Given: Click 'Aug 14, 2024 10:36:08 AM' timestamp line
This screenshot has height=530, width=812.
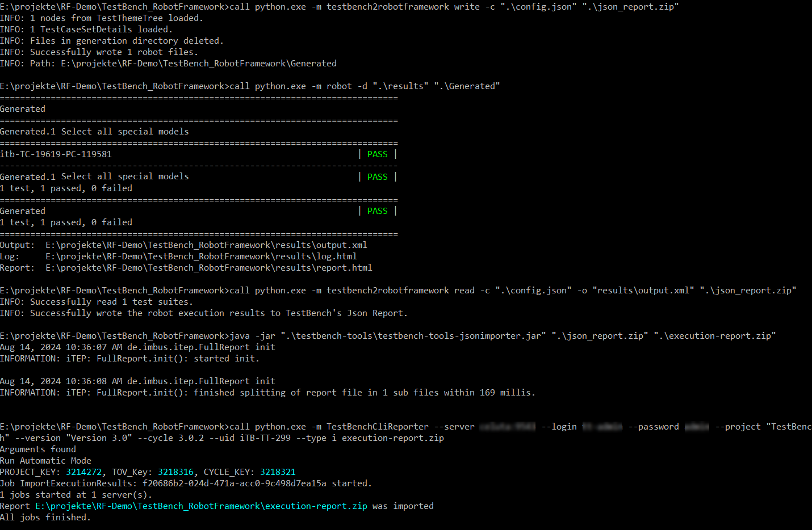Looking at the screenshot, I should click(137, 381).
